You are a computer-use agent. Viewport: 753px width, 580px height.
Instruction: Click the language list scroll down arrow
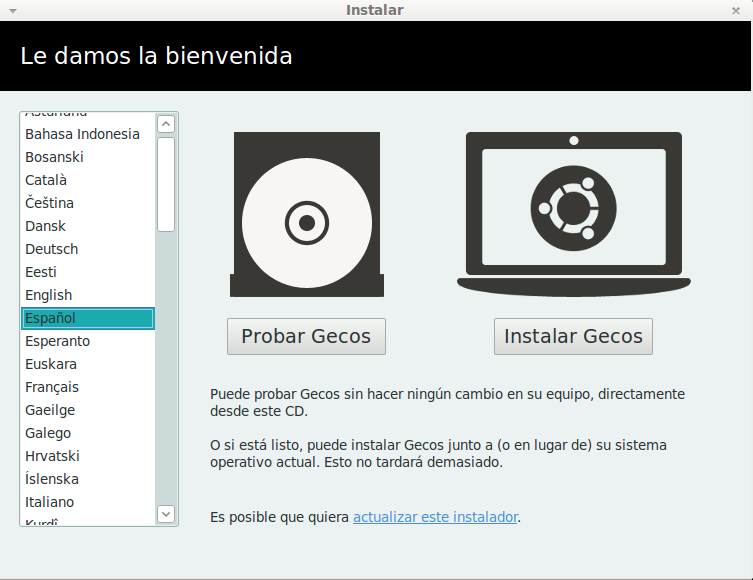(x=166, y=514)
